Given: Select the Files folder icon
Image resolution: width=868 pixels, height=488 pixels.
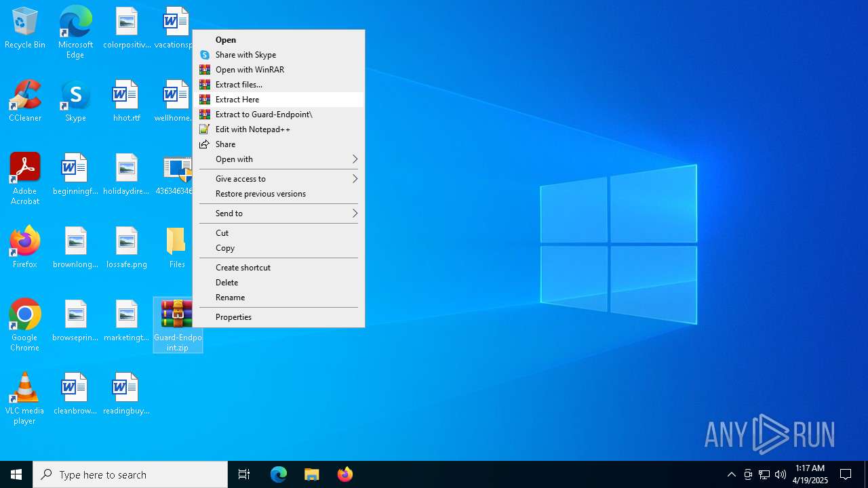Looking at the screenshot, I should coord(176,248).
